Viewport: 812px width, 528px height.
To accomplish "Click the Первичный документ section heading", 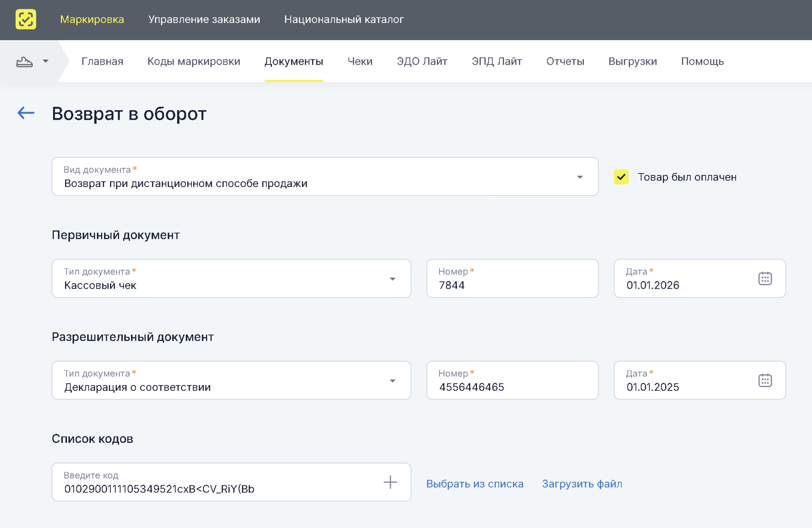I will point(116,235).
